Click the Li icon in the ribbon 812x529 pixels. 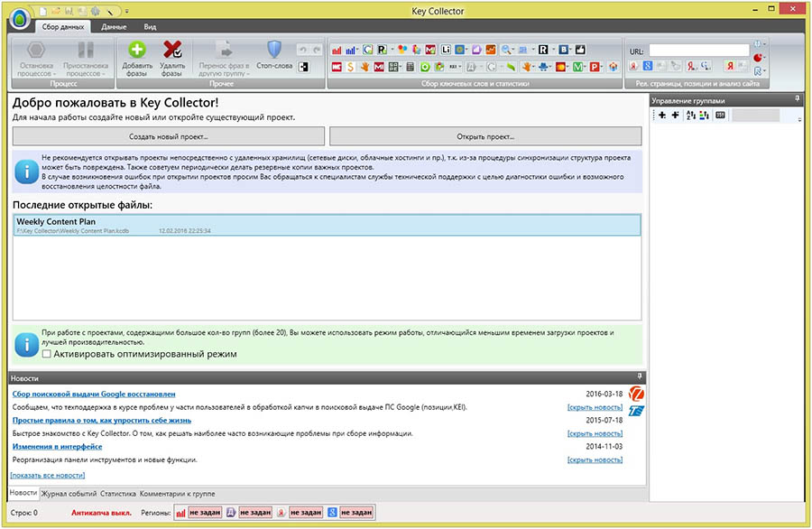coord(446,50)
